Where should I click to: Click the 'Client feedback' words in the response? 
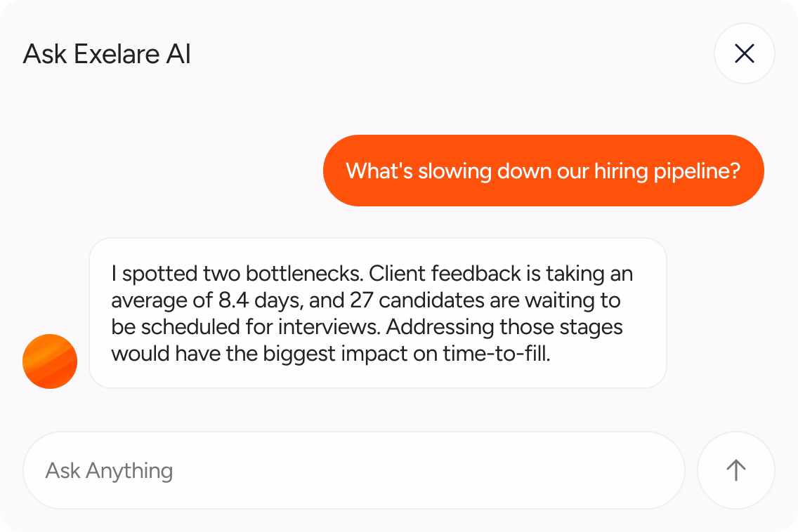pyautogui.click(x=445, y=274)
